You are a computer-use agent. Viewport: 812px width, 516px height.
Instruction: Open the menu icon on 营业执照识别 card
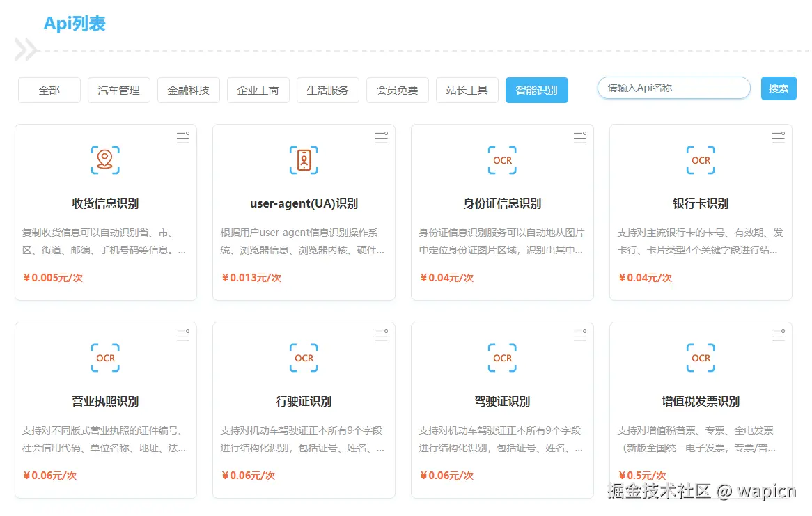pyautogui.click(x=182, y=336)
